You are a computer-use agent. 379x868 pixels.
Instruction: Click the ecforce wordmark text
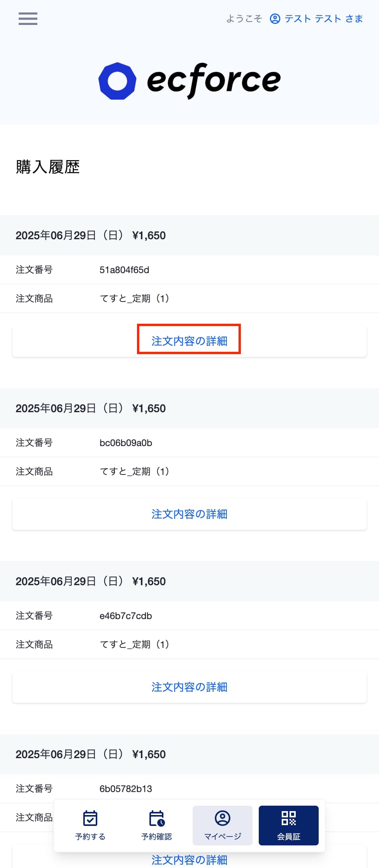click(x=214, y=81)
